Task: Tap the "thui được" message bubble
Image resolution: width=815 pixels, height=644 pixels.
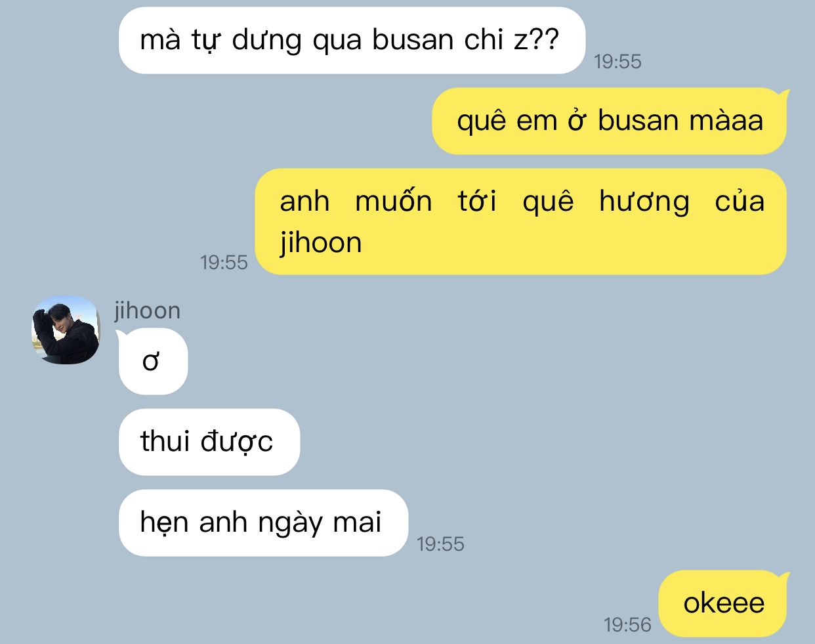Action: coord(209,442)
